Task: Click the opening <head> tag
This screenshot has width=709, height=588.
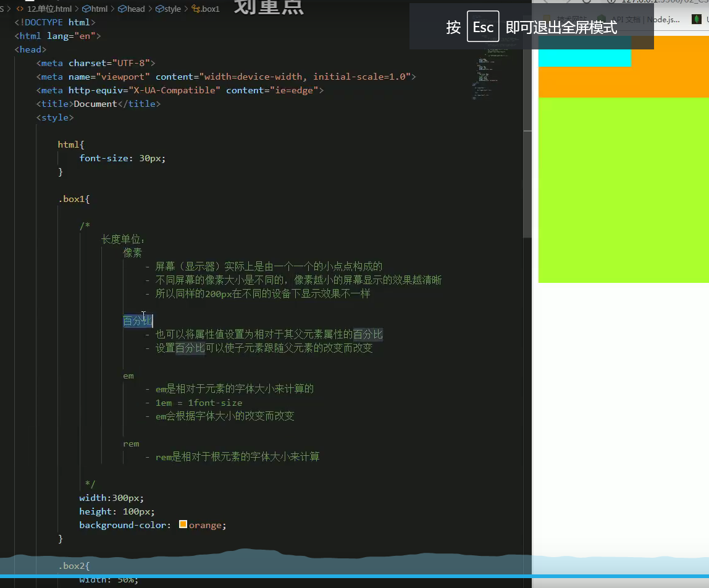Action: [30, 49]
